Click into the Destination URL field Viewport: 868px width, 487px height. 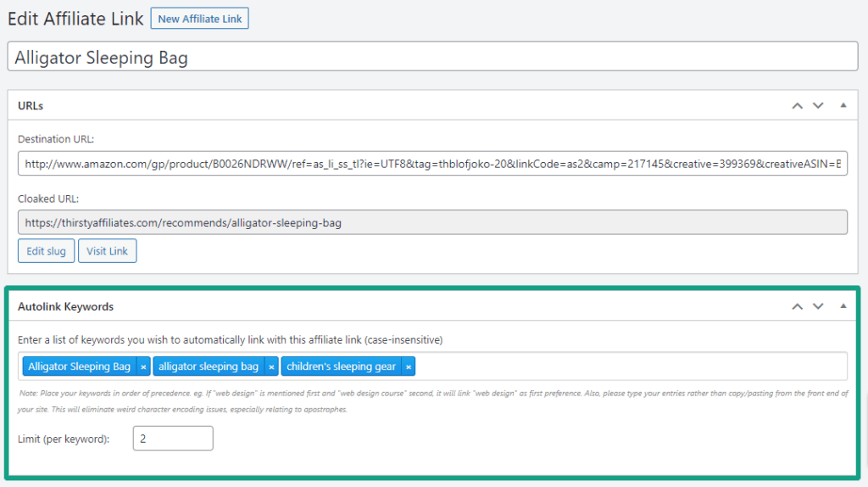pos(432,164)
